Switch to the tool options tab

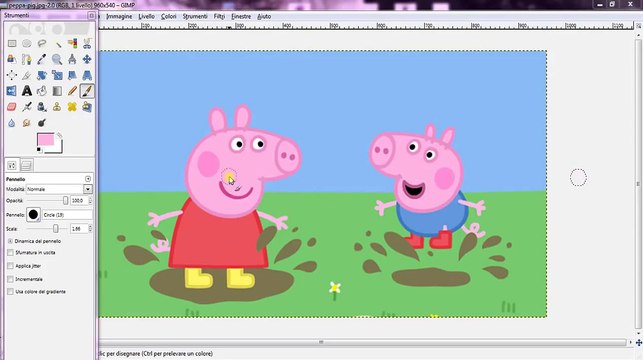(x=11, y=166)
